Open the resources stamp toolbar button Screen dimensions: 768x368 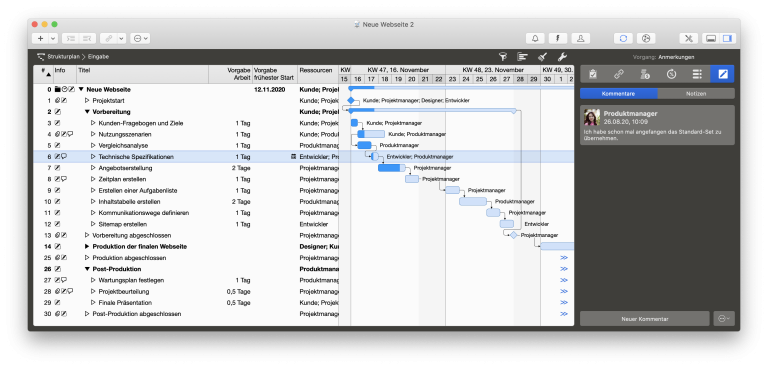pos(580,38)
